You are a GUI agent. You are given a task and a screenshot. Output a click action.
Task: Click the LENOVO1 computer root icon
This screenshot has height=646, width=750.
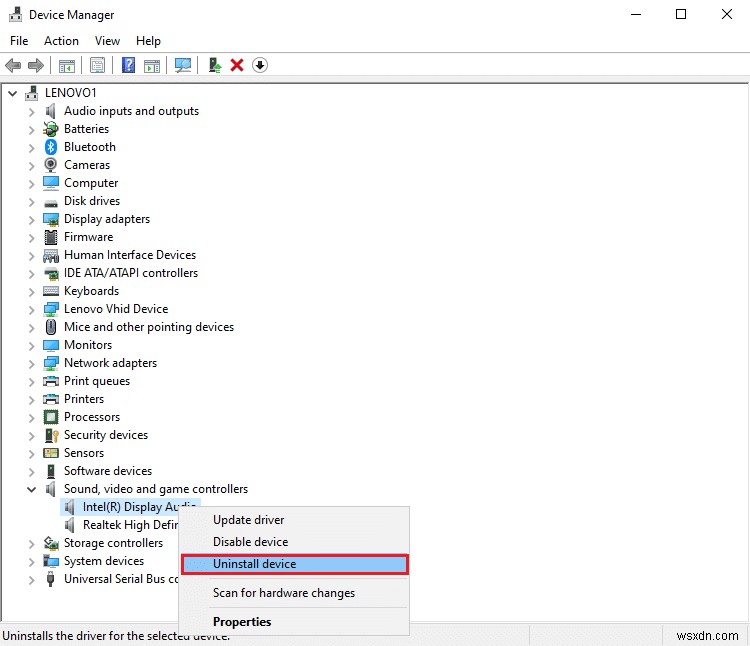(32, 93)
